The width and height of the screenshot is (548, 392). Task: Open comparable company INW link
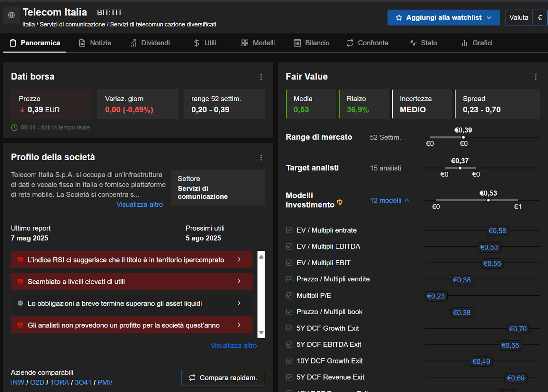pos(17,382)
